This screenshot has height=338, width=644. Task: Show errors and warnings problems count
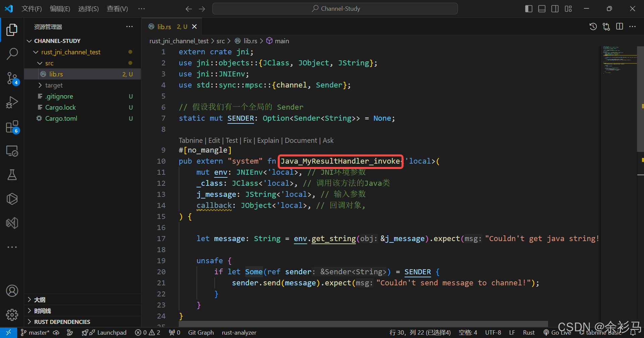tap(148, 332)
